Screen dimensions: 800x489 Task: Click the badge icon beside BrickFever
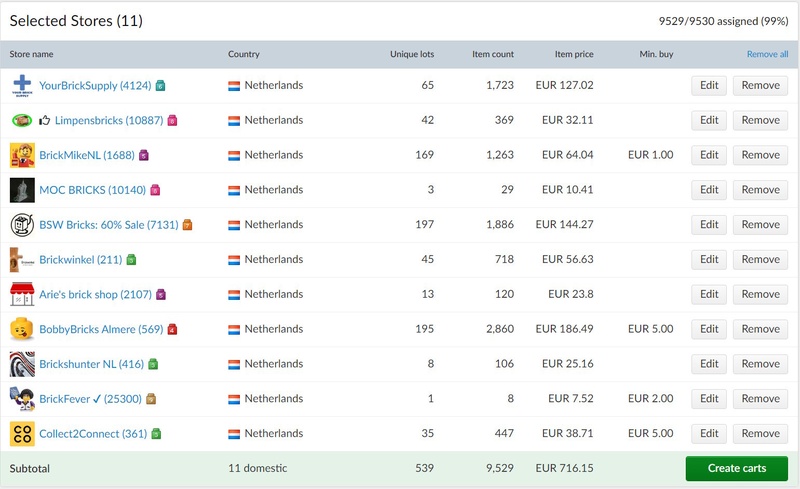tap(151, 399)
